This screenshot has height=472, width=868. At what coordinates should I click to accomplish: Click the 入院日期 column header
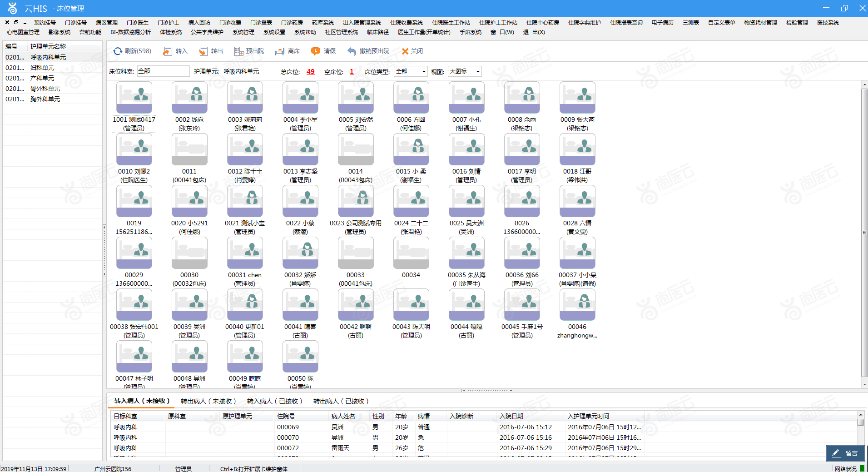pyautogui.click(x=531, y=416)
